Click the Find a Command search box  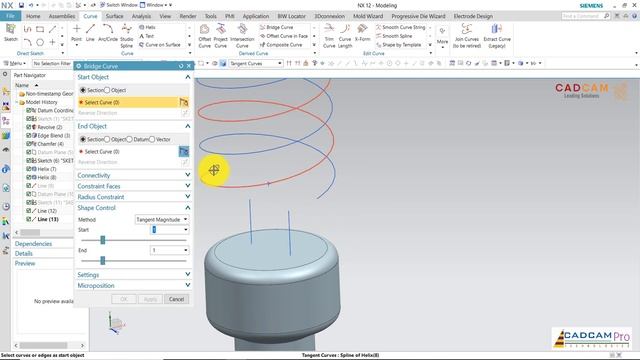click(x=586, y=16)
